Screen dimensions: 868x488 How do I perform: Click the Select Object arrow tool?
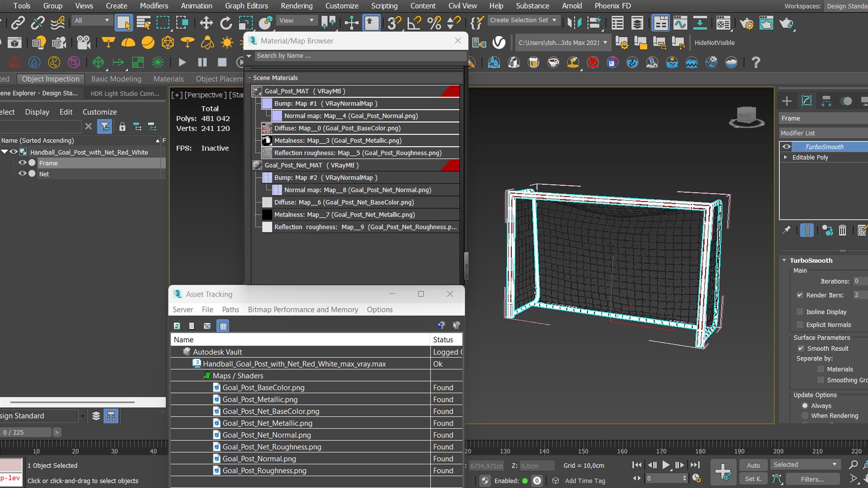click(123, 23)
